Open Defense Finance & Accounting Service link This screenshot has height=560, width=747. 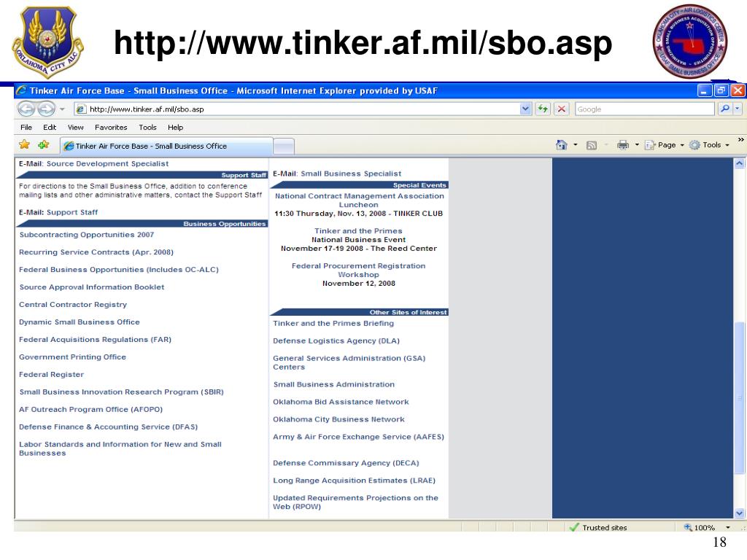(108, 427)
